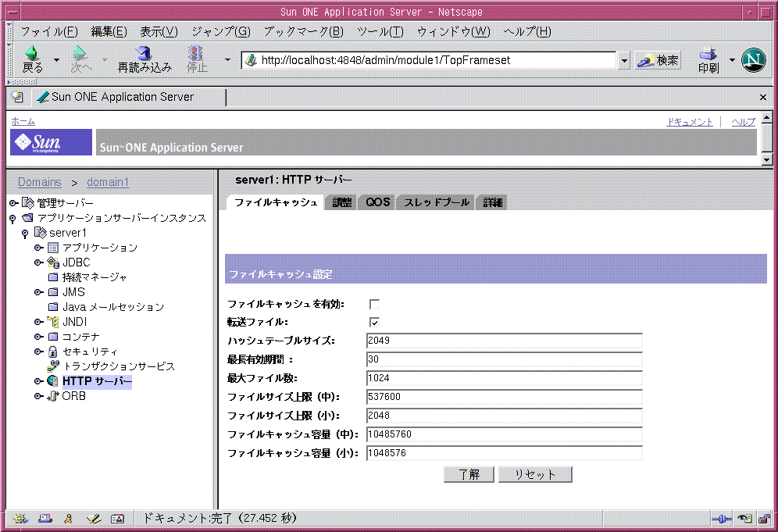Expand the JDBC tree node
Viewport: 778px width, 532px height.
(39, 262)
